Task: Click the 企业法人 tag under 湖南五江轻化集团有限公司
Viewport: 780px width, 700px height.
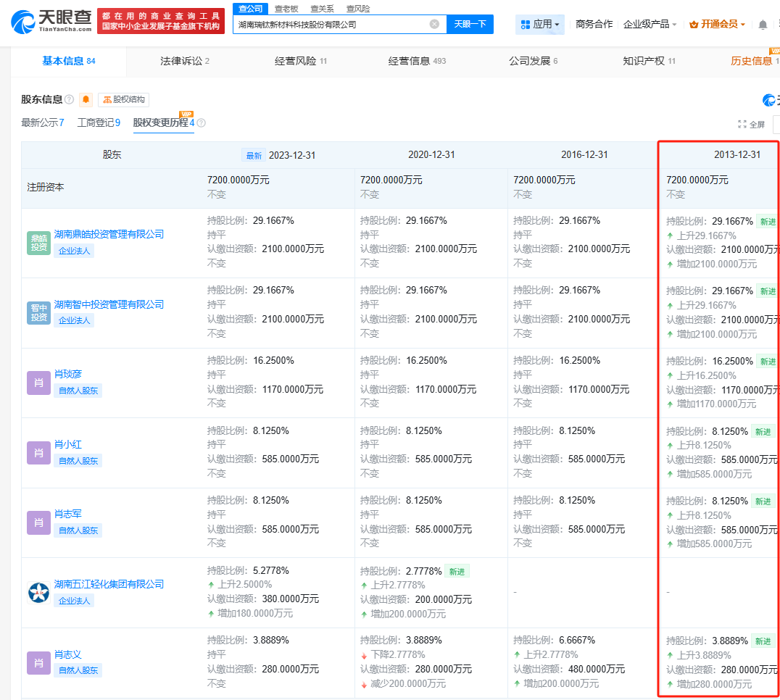Action: coord(74,601)
